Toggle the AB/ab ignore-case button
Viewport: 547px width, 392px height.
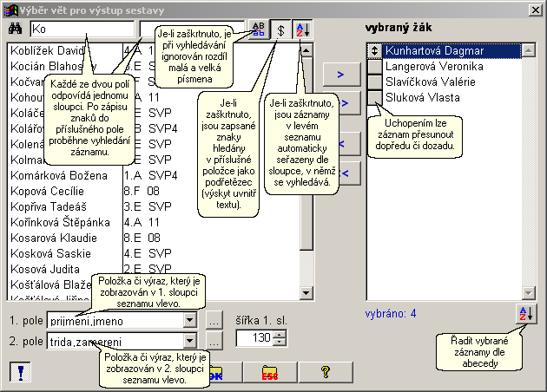pos(259,29)
